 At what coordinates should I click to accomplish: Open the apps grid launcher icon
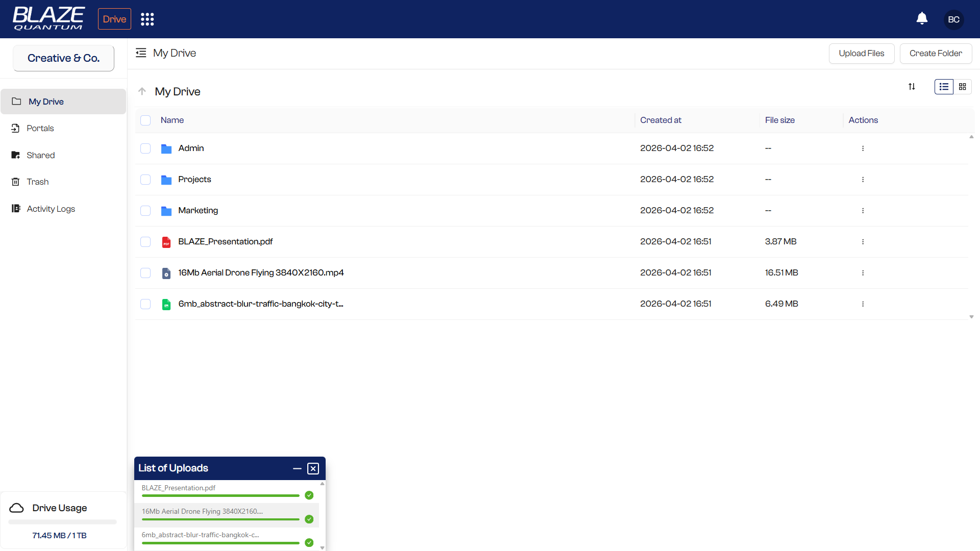pos(147,19)
